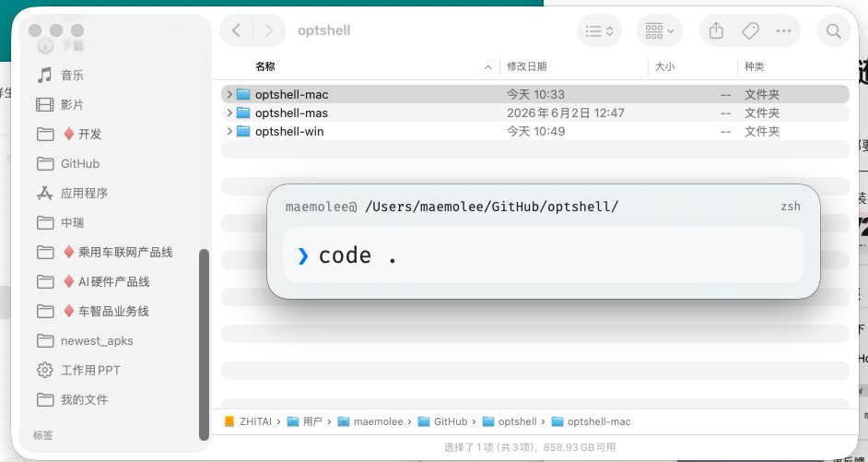Click the optshell-mas file name
Image resolution: width=868 pixels, height=462 pixels.
292,113
